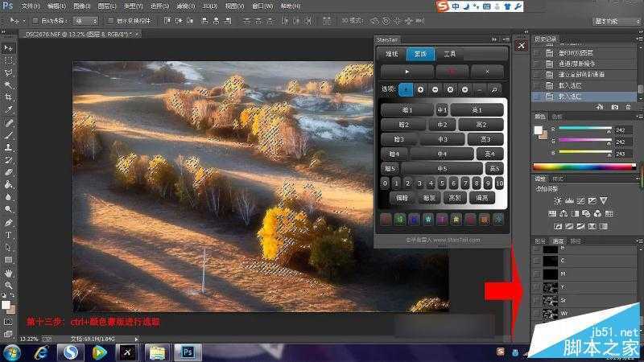Open the Color panel options menu
The height and width of the screenshot is (362, 644).
tap(638, 117)
